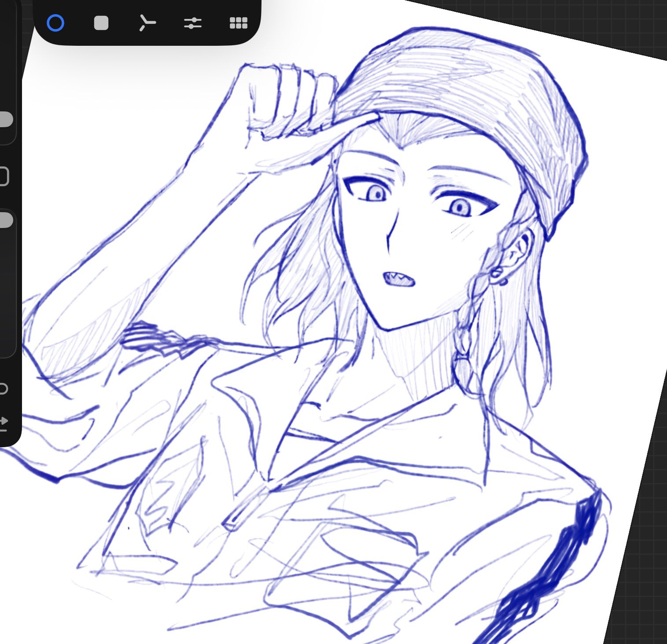Click the upper slider knob in left sidebar
Screen dimensions: 667x644
pyautogui.click(x=5, y=119)
